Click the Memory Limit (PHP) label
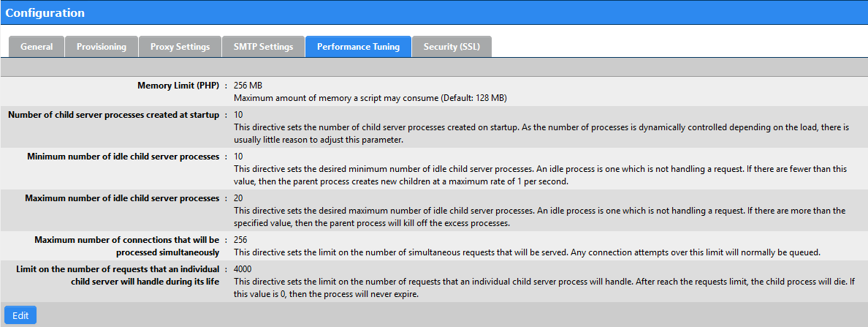Viewport: 868px width, 327px height. tap(178, 86)
